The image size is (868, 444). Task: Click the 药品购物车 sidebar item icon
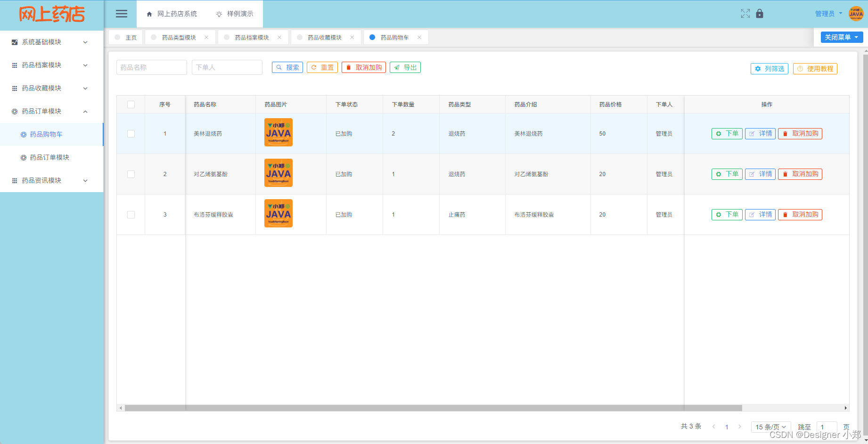(24, 135)
